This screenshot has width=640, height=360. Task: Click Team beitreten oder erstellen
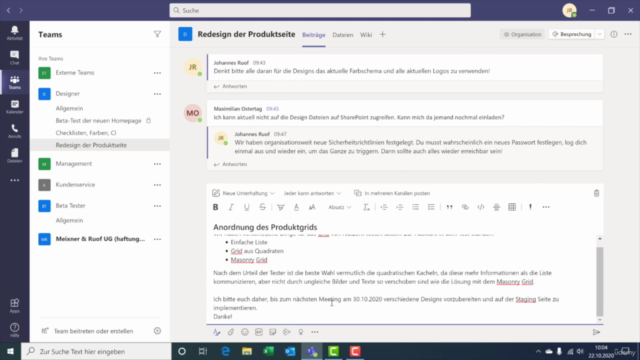pyautogui.click(x=88, y=331)
